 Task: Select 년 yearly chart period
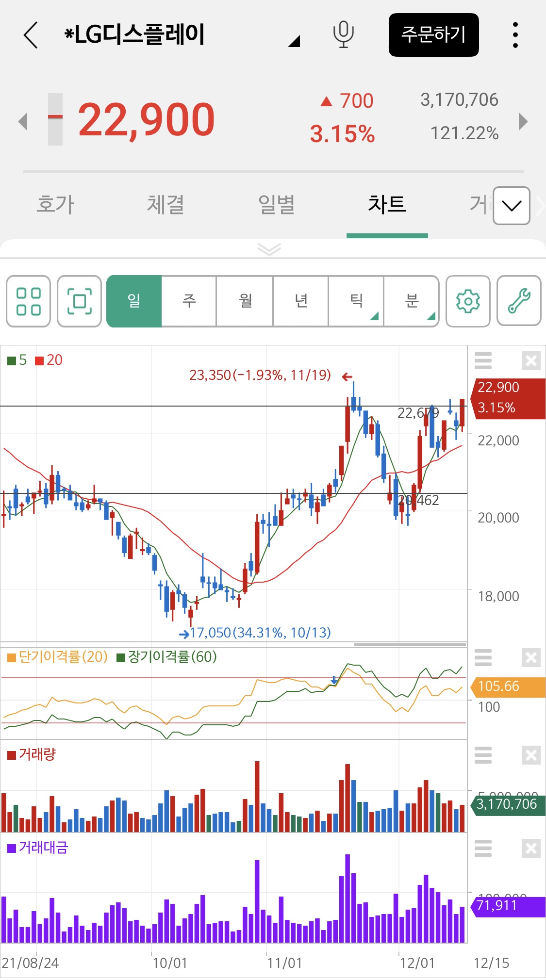point(300,301)
